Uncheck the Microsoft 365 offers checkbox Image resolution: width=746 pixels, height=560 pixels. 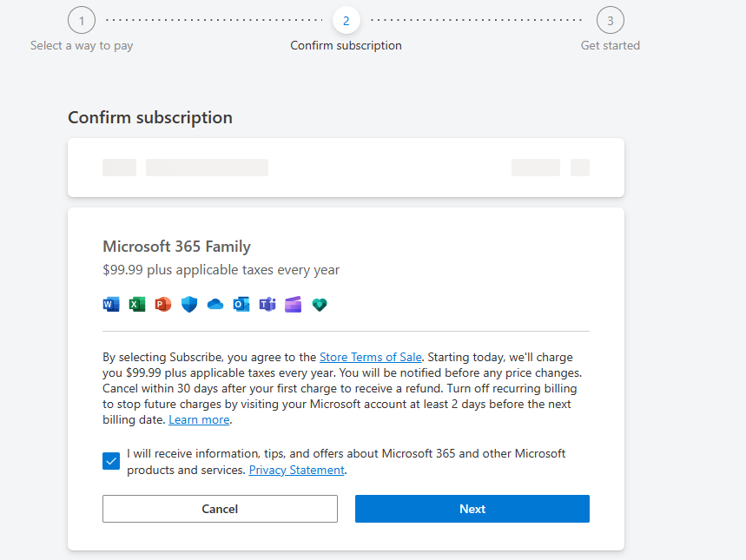pos(111,461)
